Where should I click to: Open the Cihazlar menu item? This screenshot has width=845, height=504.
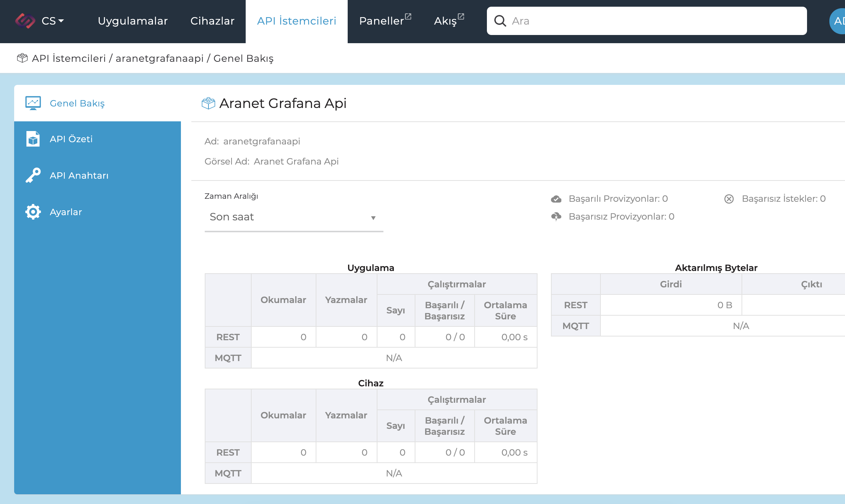click(212, 21)
